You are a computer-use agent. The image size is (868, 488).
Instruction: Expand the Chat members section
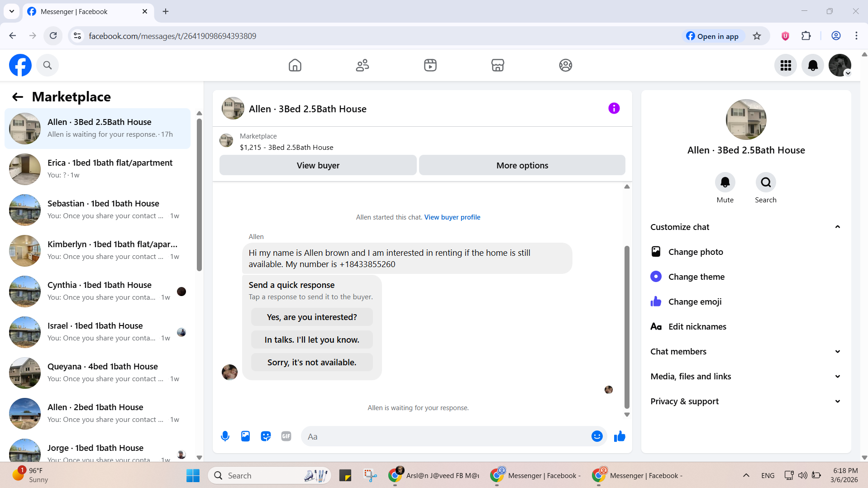pyautogui.click(x=837, y=352)
